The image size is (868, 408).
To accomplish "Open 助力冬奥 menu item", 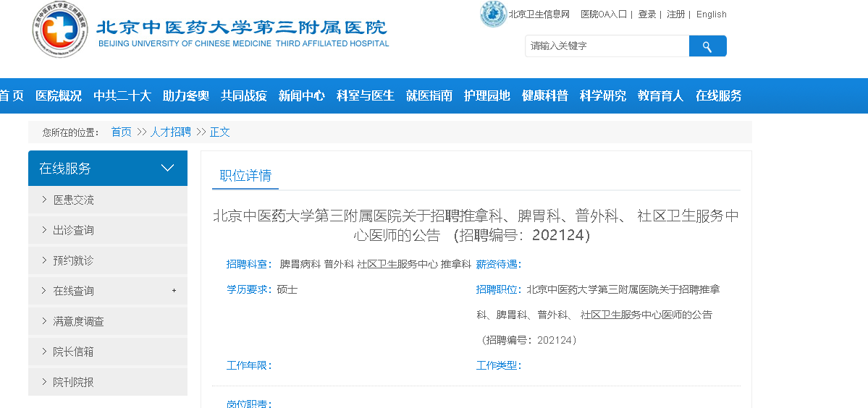I will coord(186,95).
